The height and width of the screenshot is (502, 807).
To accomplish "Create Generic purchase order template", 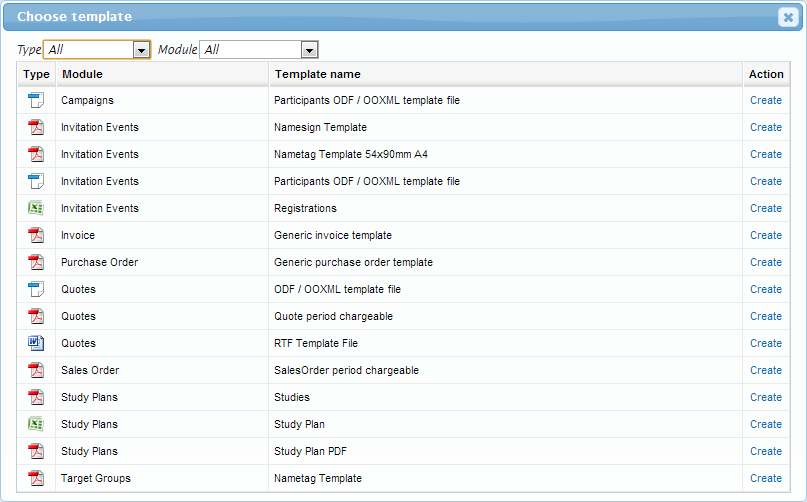I will pyautogui.click(x=766, y=262).
